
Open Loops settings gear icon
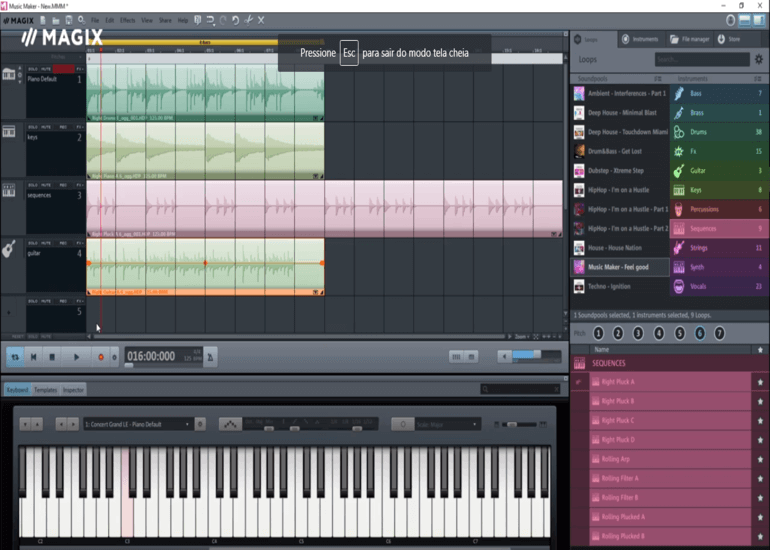click(x=759, y=59)
